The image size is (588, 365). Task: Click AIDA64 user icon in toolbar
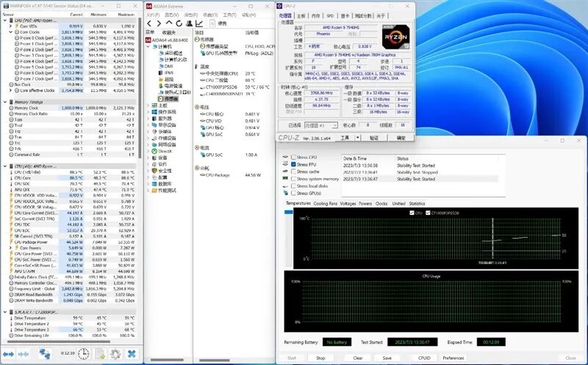tap(190, 24)
